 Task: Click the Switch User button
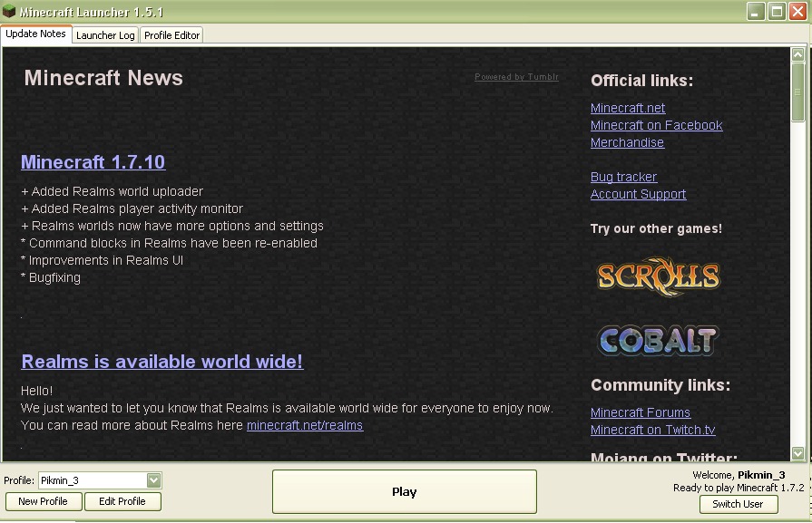[738, 504]
